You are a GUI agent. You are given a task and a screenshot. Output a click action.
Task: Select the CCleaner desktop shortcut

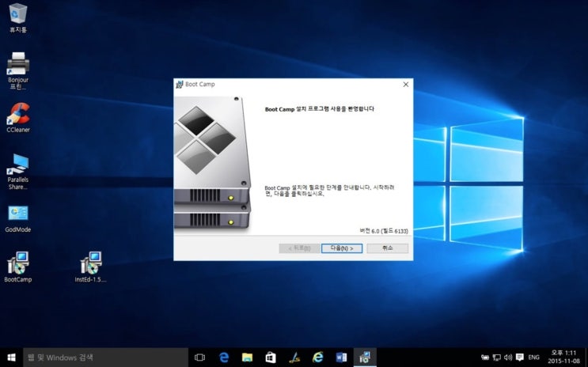point(18,118)
